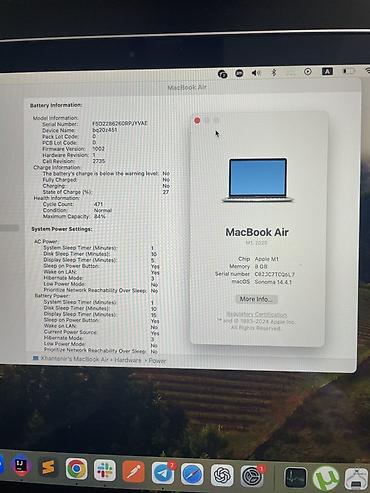Click Firmware Version 1002 row
The width and height of the screenshot is (370, 493).
point(73,149)
